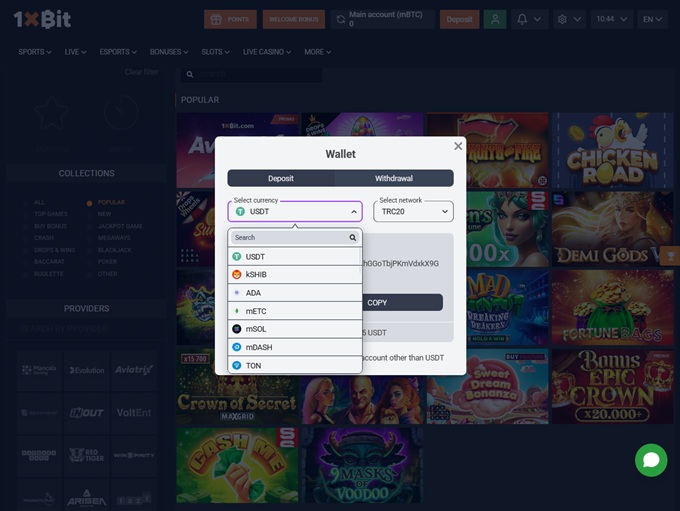680x511 pixels.
Task: Click the magnifier icon in currency search
Action: click(353, 238)
